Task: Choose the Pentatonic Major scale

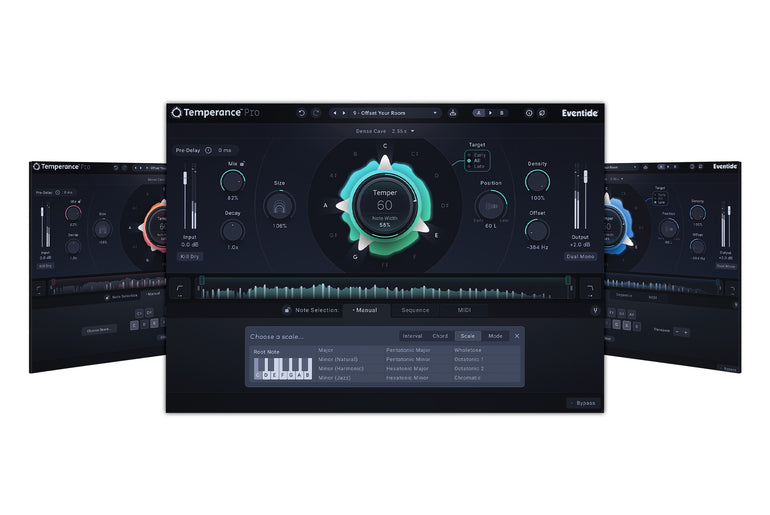Action: click(x=407, y=350)
